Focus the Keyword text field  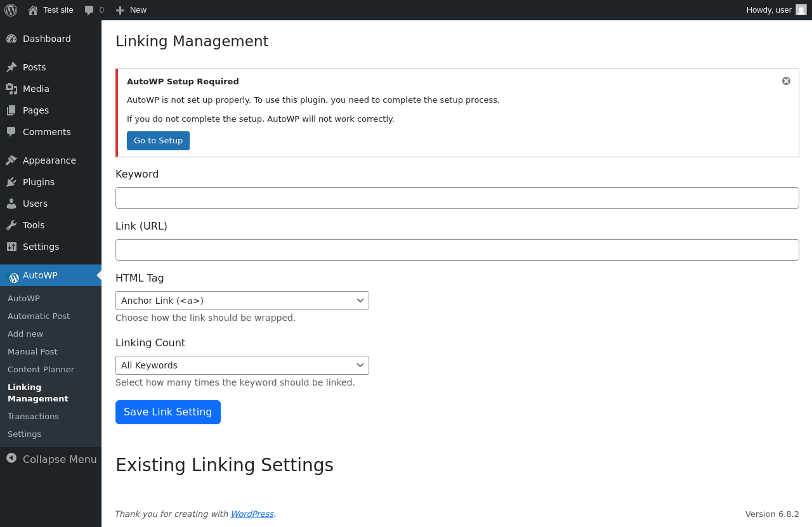click(x=457, y=198)
